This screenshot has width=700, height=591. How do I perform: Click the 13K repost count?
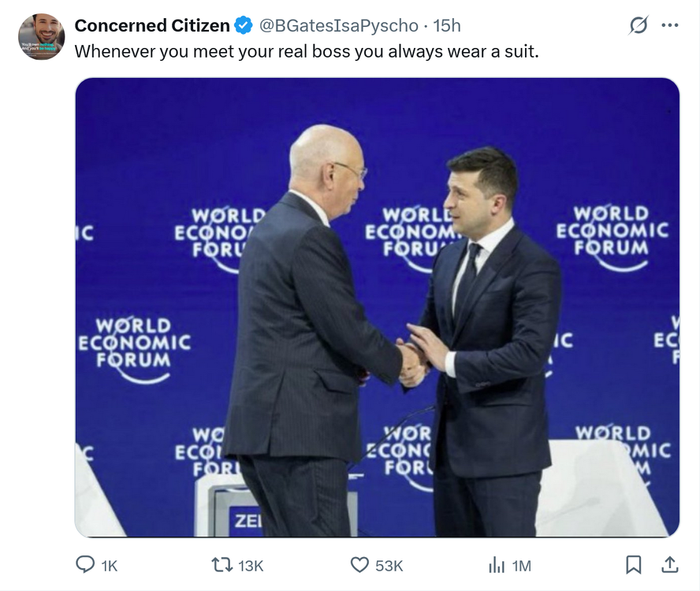coord(249,565)
